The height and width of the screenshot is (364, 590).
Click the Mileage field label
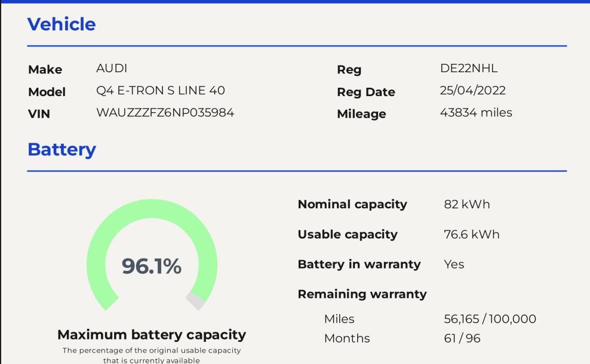coord(361,113)
